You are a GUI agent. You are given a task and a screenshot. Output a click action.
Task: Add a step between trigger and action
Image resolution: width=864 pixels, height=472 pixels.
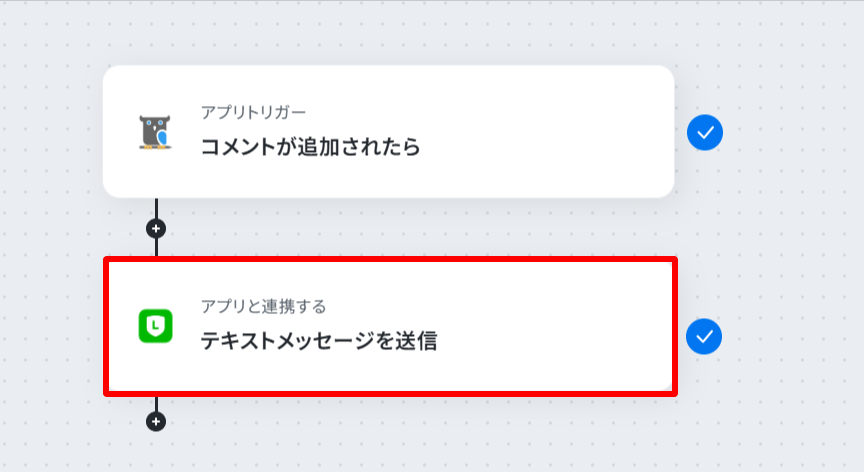click(x=156, y=229)
